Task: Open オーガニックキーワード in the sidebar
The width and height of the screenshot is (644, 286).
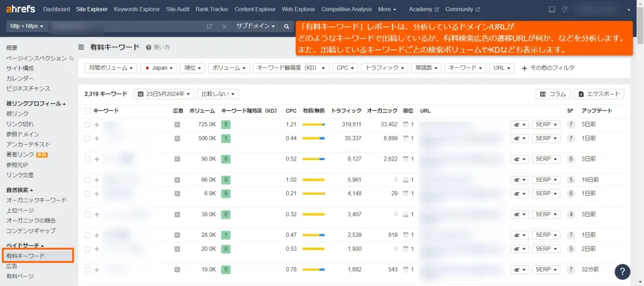Action: (x=36, y=200)
